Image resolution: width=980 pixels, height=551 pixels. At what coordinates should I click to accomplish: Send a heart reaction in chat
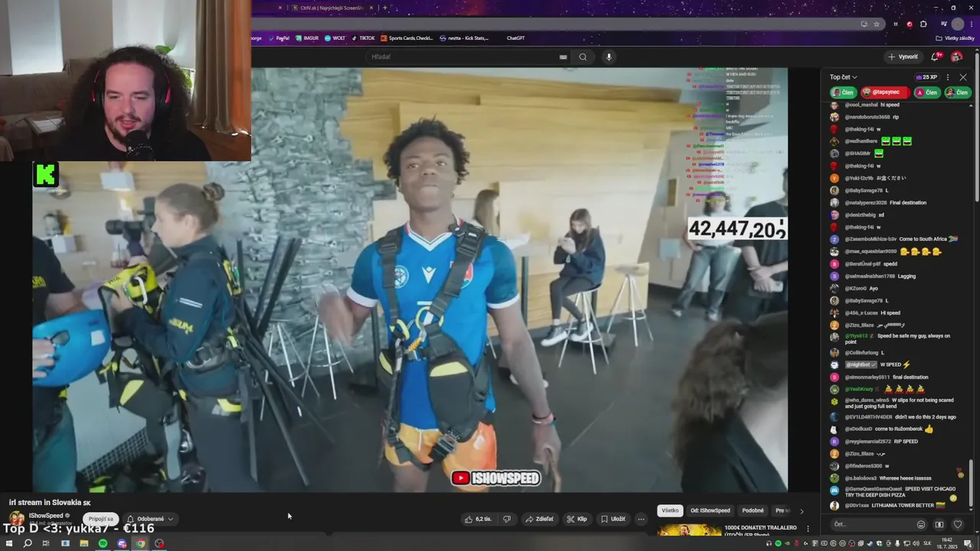coord(957,524)
